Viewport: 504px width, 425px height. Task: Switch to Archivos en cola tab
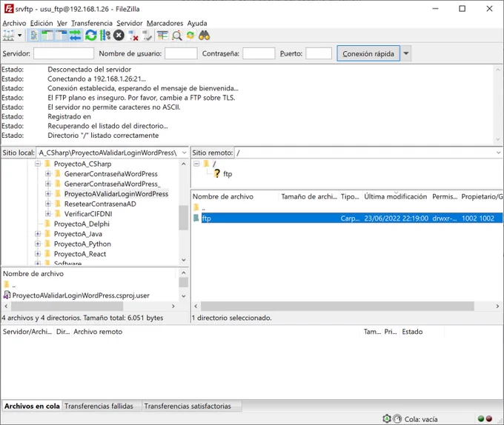click(32, 406)
